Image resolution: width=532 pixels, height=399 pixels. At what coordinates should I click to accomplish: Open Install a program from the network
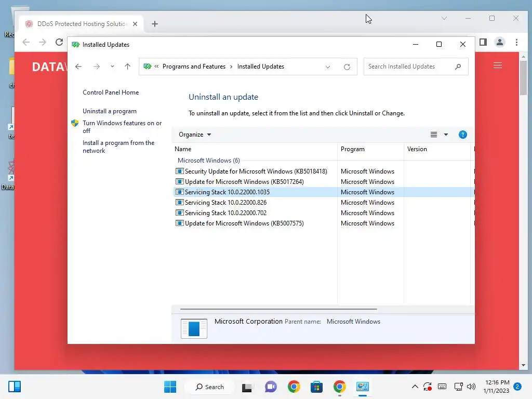tap(118, 147)
